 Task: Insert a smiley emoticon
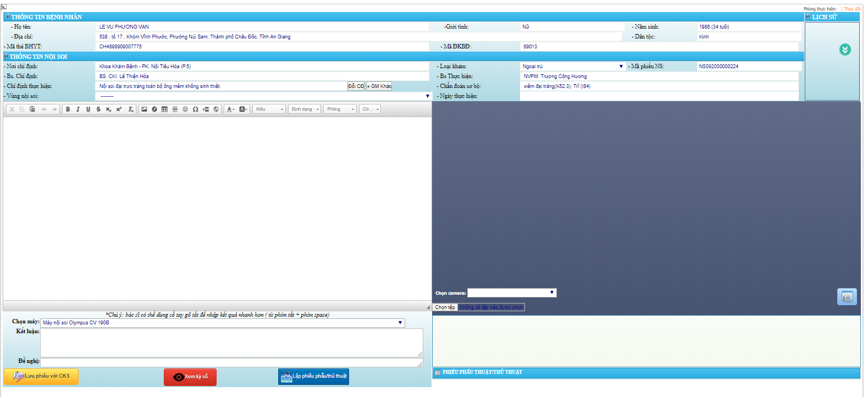[x=185, y=109]
